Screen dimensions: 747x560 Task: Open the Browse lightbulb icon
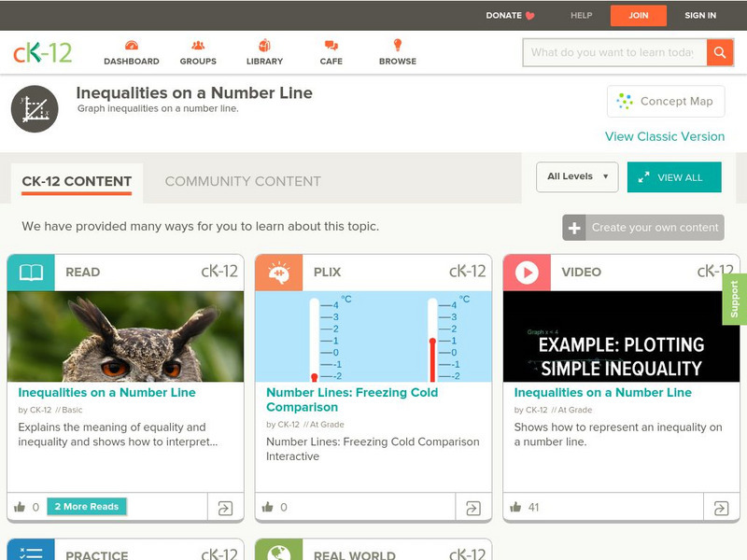tap(398, 45)
